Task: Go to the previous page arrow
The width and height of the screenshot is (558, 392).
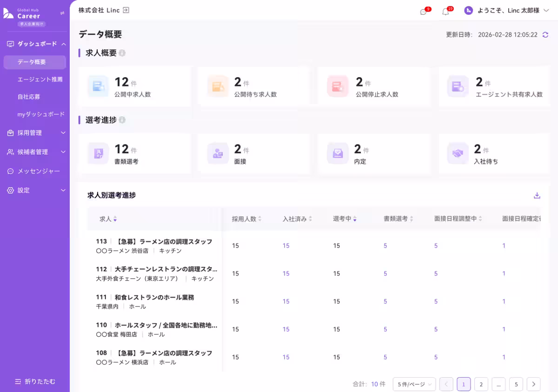Action: pyautogui.click(x=446, y=384)
